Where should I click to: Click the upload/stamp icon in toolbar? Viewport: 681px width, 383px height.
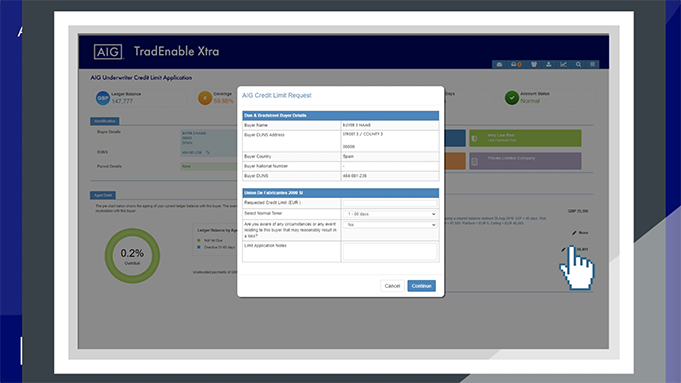[x=549, y=64]
